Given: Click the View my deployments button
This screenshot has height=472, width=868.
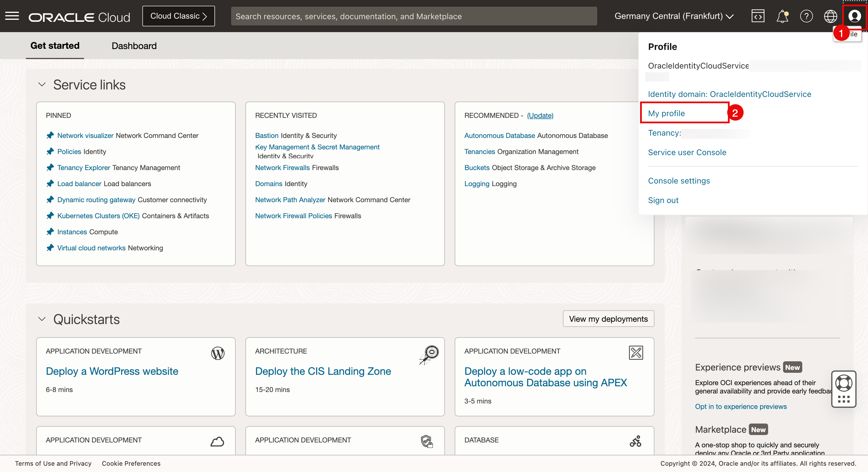Looking at the screenshot, I should [x=608, y=319].
